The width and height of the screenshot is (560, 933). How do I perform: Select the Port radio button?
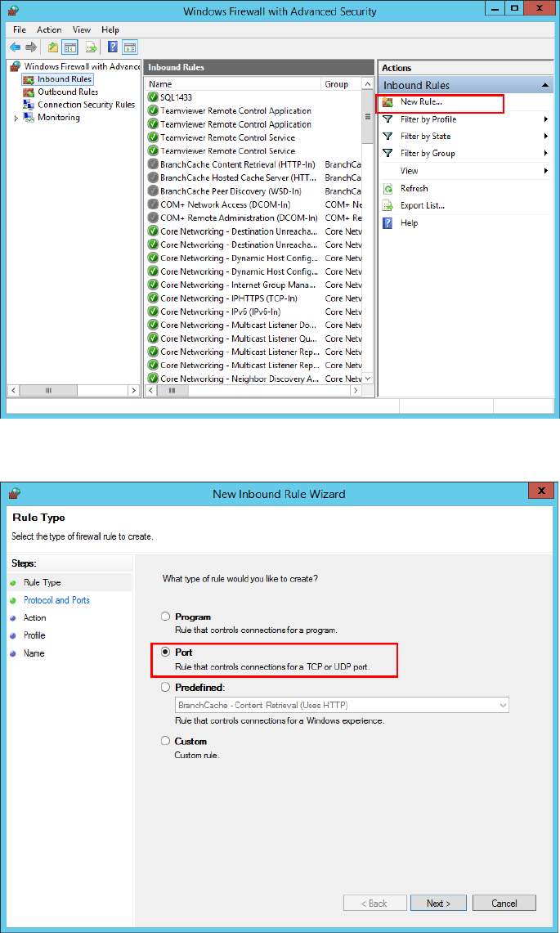coord(166,653)
